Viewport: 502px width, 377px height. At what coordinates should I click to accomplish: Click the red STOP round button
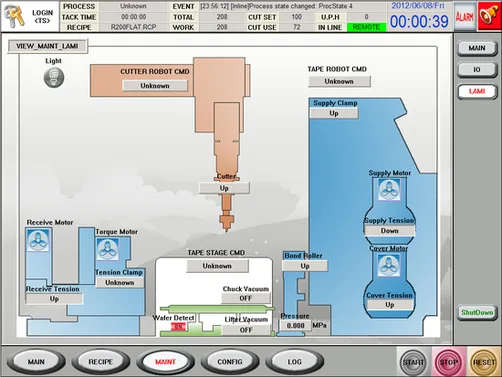[x=448, y=362]
